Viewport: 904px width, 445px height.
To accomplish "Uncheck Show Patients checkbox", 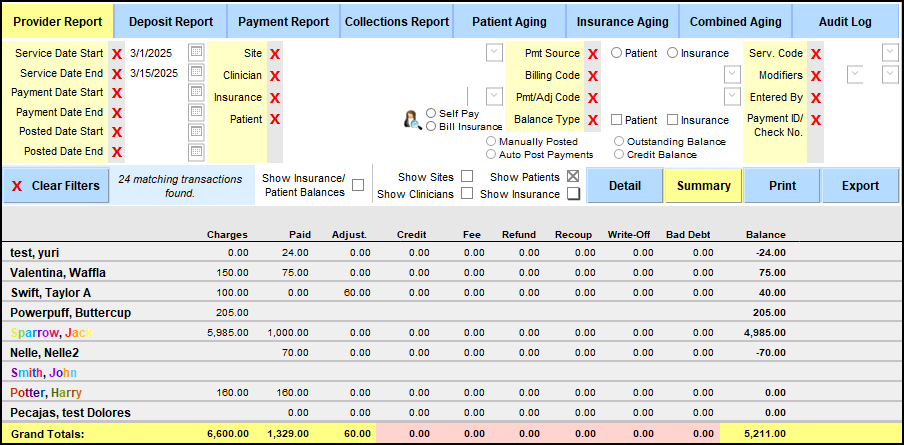I will [x=573, y=176].
